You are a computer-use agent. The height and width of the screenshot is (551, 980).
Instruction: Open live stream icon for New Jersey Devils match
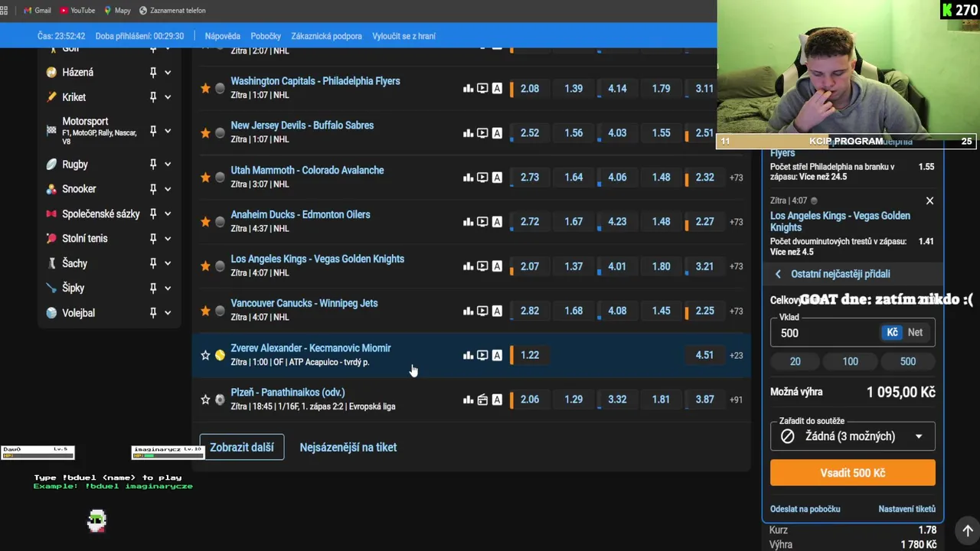(x=482, y=133)
